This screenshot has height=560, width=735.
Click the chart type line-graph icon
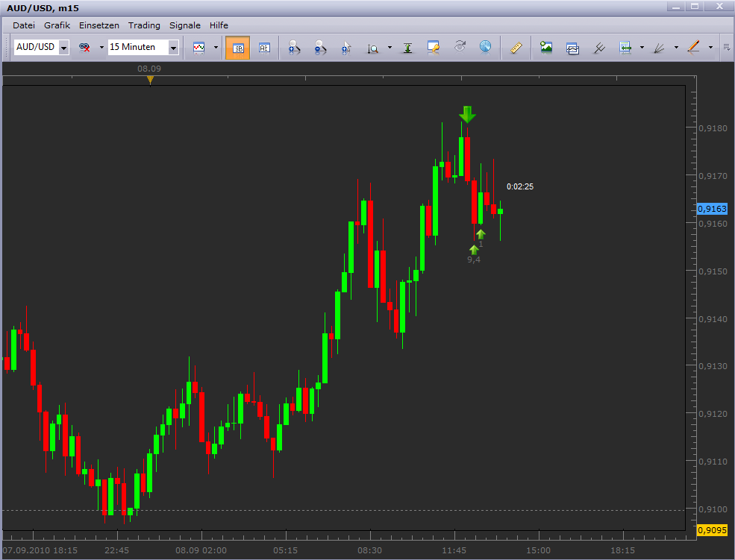coord(198,47)
